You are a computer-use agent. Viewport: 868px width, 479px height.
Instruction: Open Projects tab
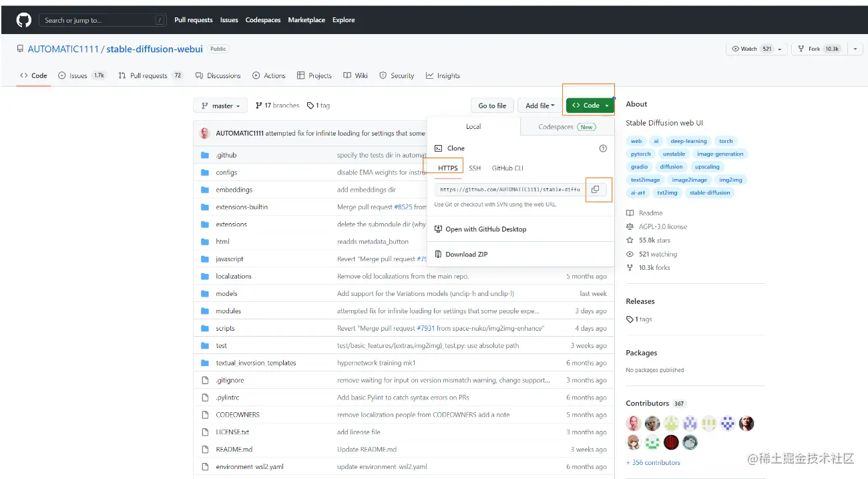(314, 75)
